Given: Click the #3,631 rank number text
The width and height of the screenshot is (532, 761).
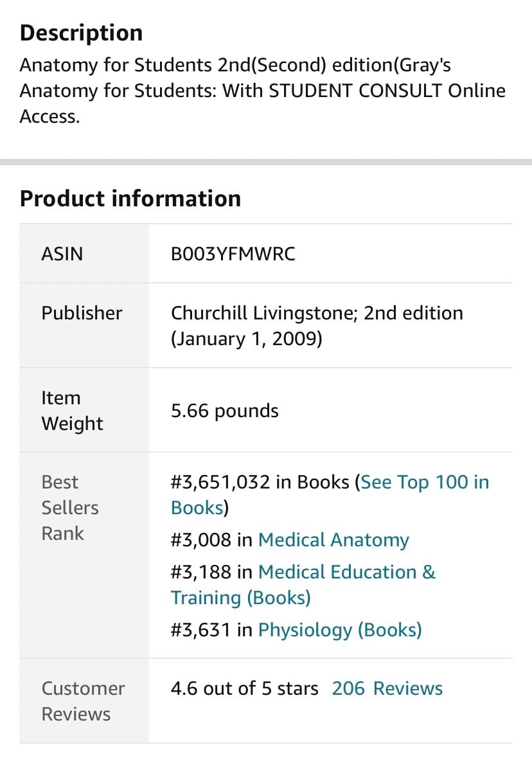Looking at the screenshot, I should pos(200,630).
